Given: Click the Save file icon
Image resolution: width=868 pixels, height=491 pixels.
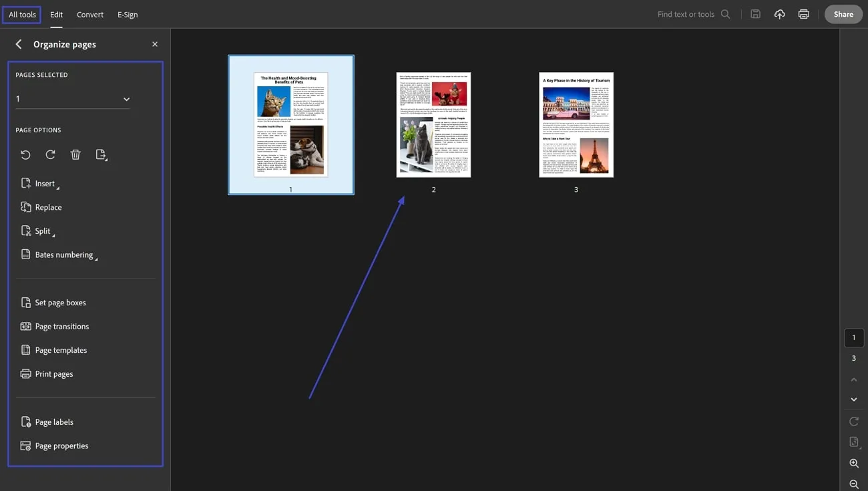Looking at the screenshot, I should pos(755,14).
